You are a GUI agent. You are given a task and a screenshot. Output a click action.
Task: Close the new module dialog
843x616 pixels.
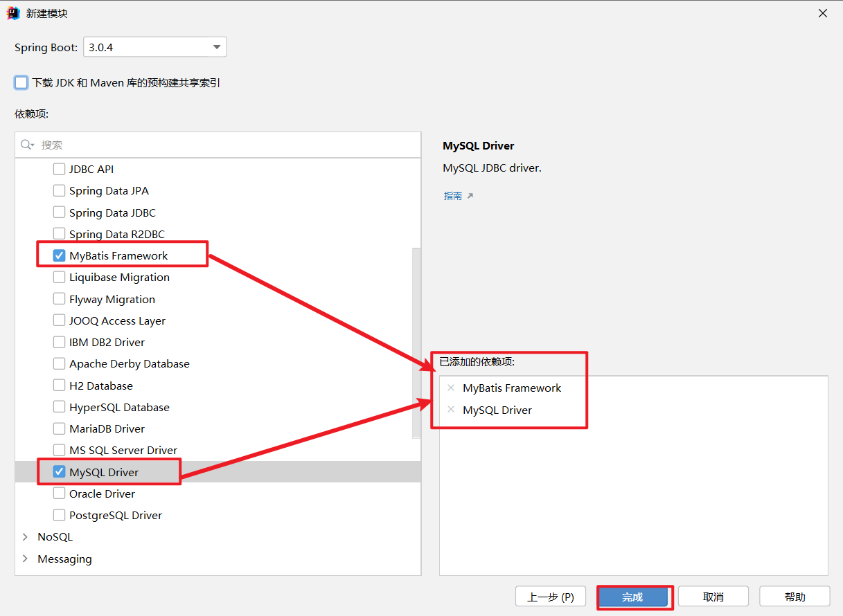tap(823, 13)
